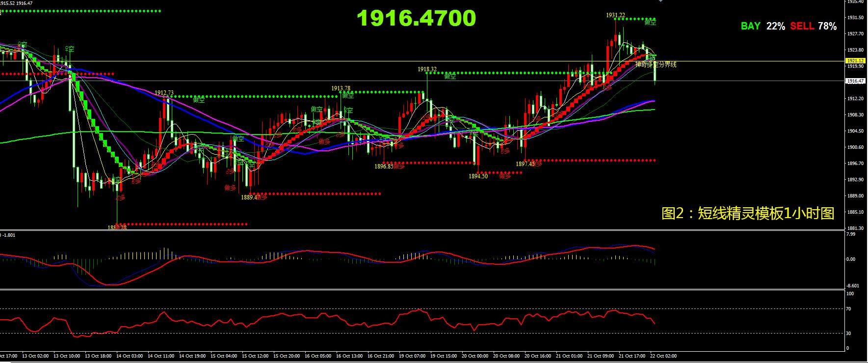Click the 21 Oct 17:00 time label
This screenshot has width=868, height=363.
[x=632, y=356]
